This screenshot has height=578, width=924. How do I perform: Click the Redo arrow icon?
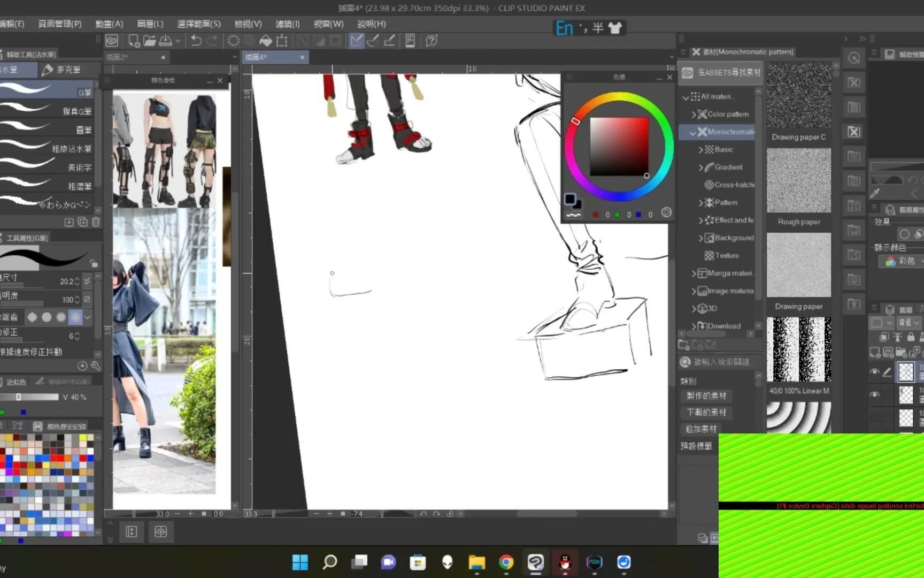pos(212,41)
